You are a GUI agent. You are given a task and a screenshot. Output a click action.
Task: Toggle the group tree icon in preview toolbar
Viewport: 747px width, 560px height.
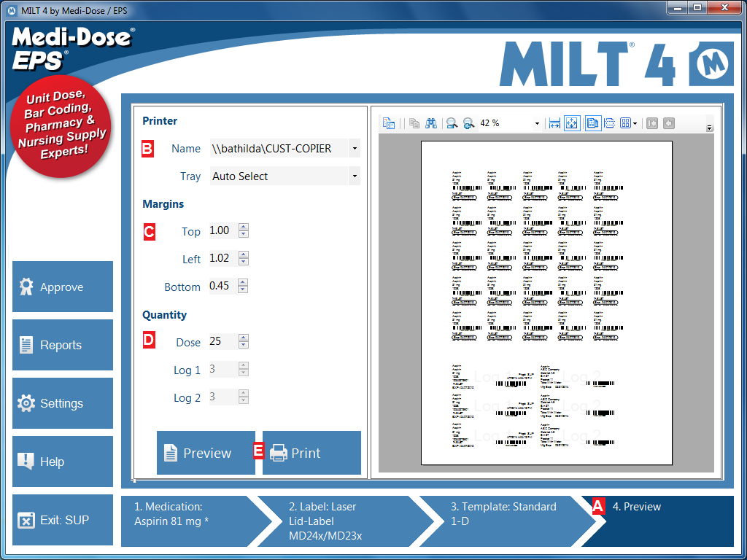(389, 123)
